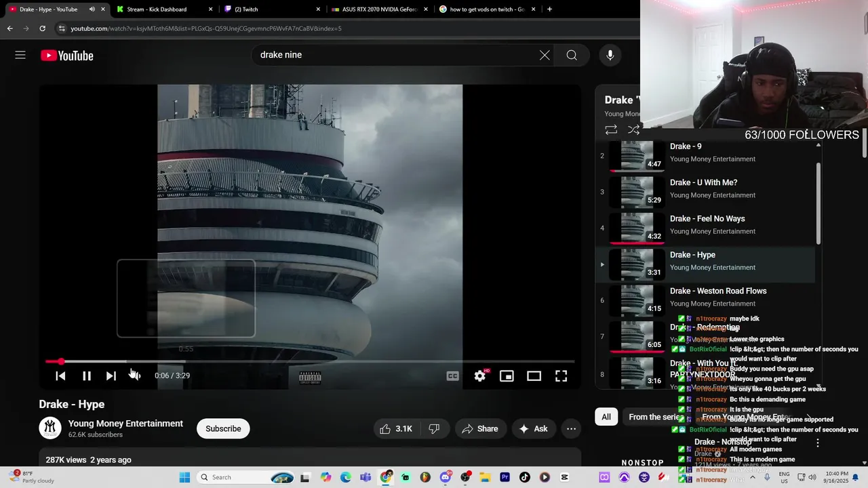
Task: Play Drake - Weston Road Flows from playlist
Action: [705, 300]
